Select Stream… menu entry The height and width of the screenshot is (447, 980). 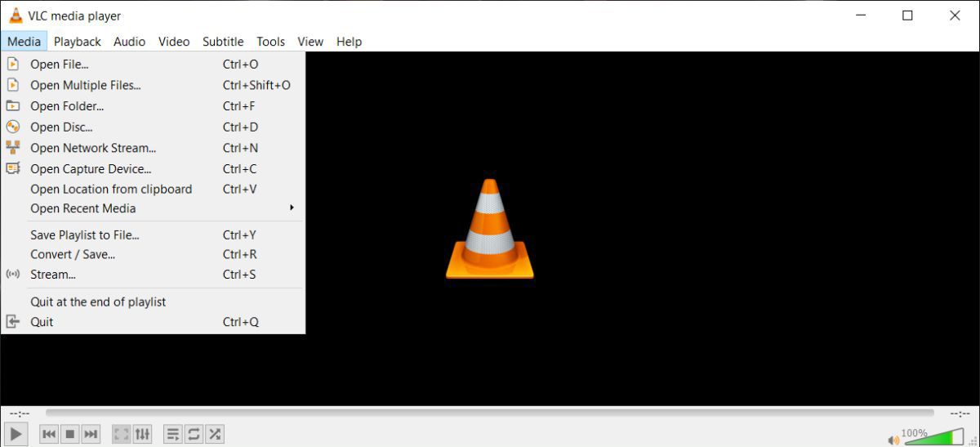153,275
